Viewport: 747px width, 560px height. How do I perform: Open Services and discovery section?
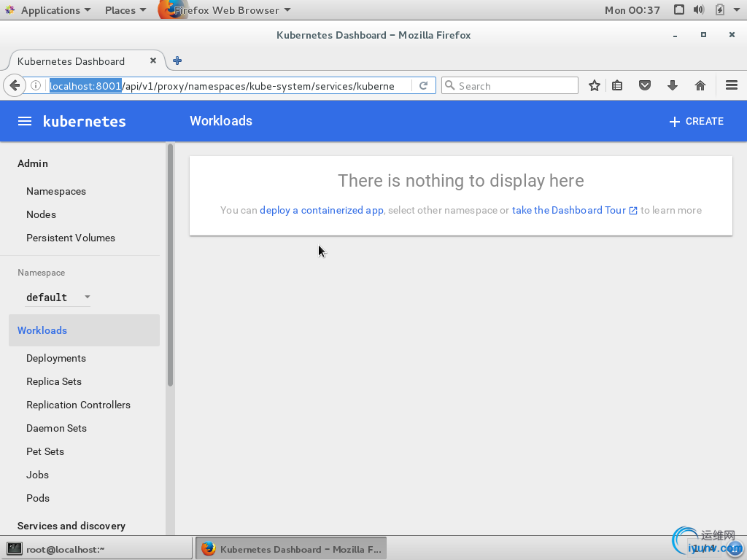pyautogui.click(x=71, y=526)
